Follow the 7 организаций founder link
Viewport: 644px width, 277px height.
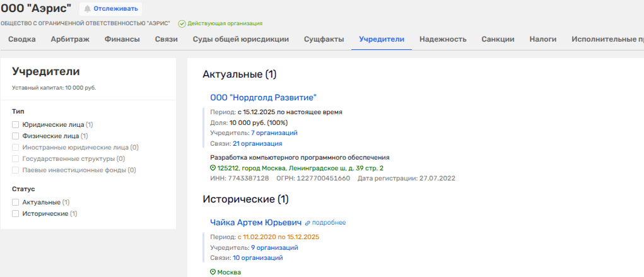point(274,133)
